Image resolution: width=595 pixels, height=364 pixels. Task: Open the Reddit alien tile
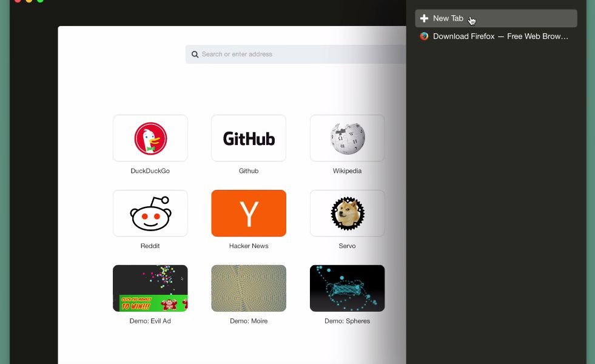[150, 214]
